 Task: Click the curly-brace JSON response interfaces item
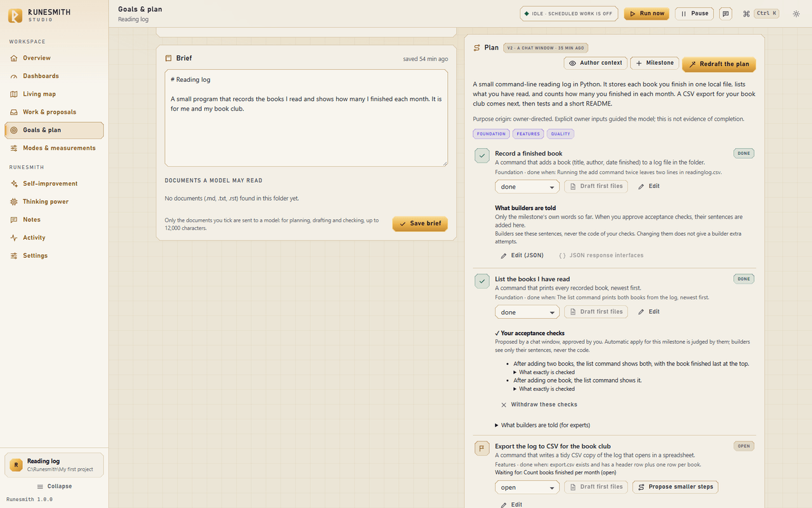click(601, 255)
